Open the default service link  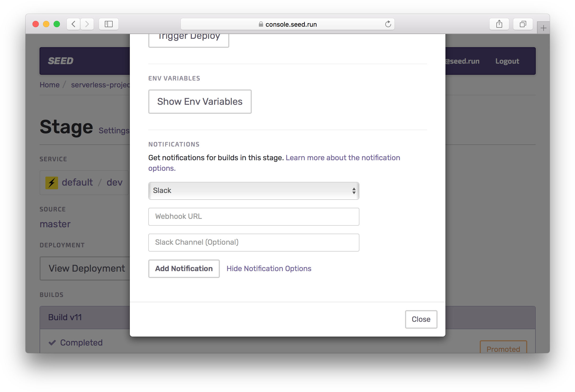(77, 182)
